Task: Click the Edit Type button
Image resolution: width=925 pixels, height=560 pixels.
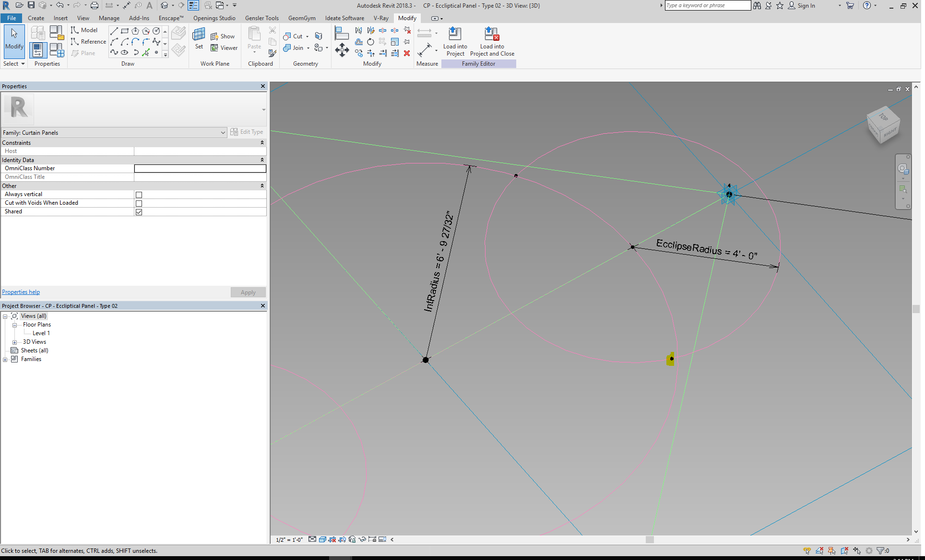Action: pyautogui.click(x=247, y=131)
